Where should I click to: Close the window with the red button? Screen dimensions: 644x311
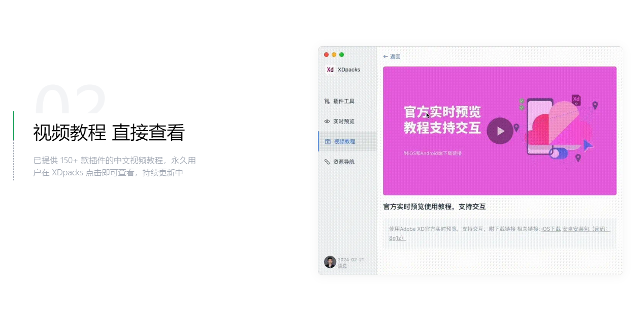(x=326, y=54)
